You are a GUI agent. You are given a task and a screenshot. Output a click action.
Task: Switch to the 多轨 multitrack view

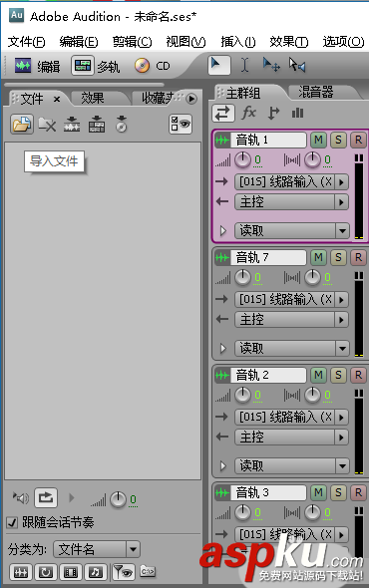[96, 67]
